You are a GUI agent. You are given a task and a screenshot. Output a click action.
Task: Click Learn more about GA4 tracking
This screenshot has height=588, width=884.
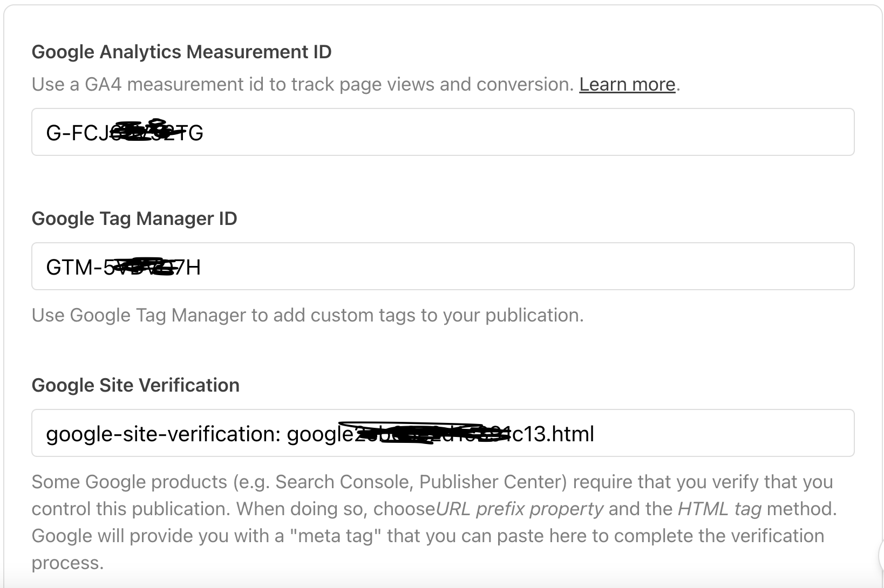(x=627, y=84)
